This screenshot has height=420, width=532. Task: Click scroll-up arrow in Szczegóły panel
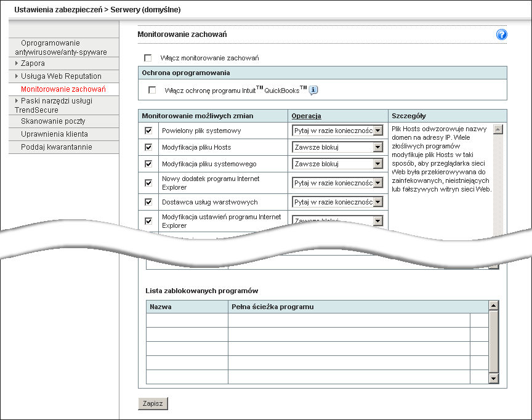point(498,129)
